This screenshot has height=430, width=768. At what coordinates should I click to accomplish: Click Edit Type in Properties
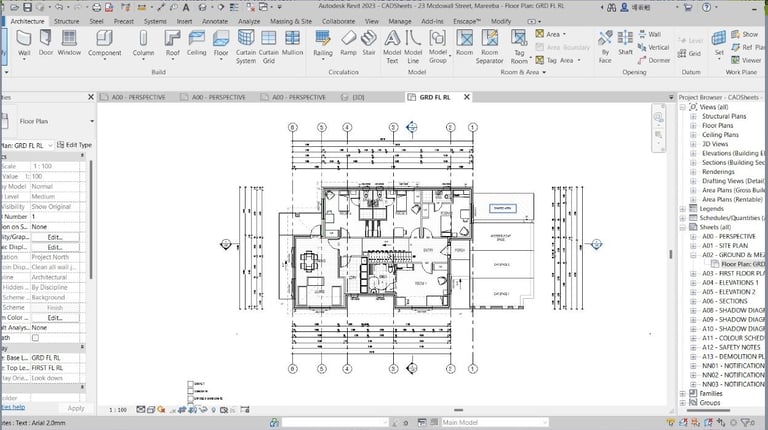pyautogui.click(x=74, y=145)
